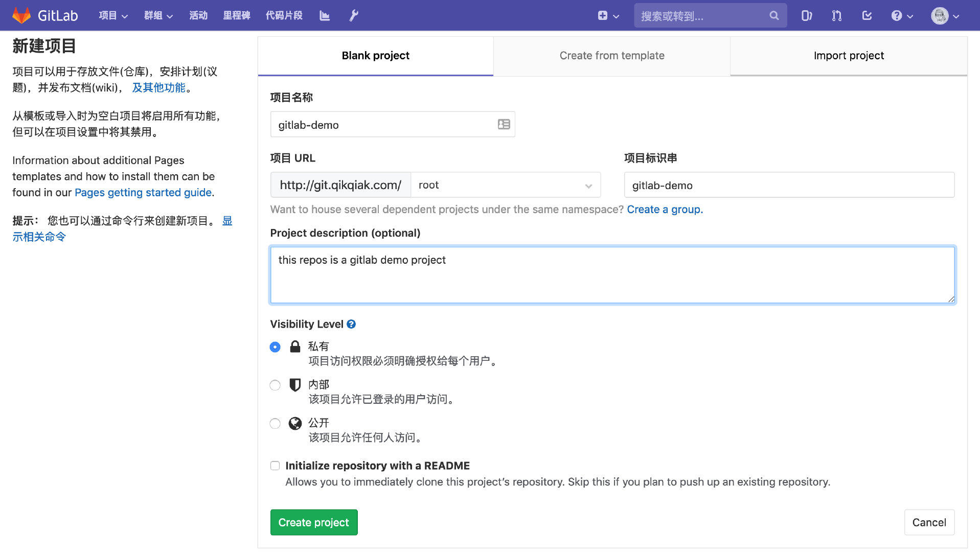Viewport: 980px width, 552px height.
Task: Click the Create project button
Action: 314,522
